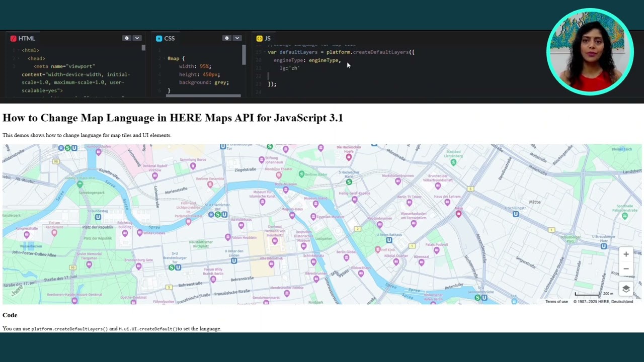This screenshot has height=362, width=644.
Task: Select the Berliner Ensemble marker
Action: coord(210,185)
